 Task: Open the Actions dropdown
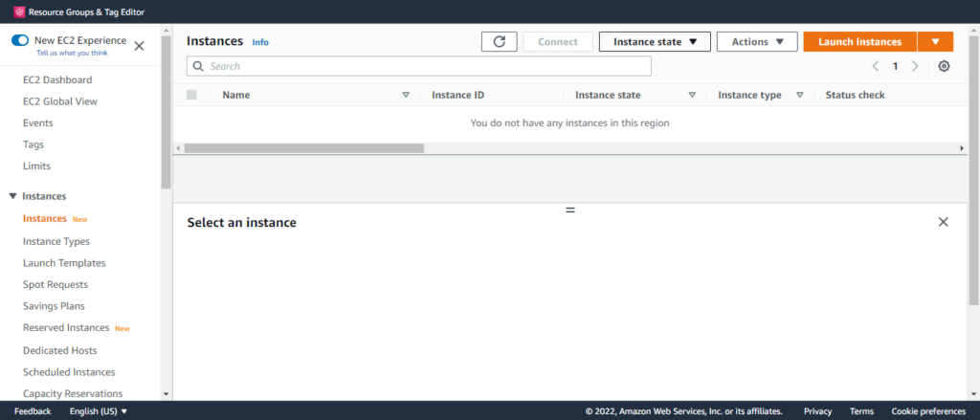(757, 42)
